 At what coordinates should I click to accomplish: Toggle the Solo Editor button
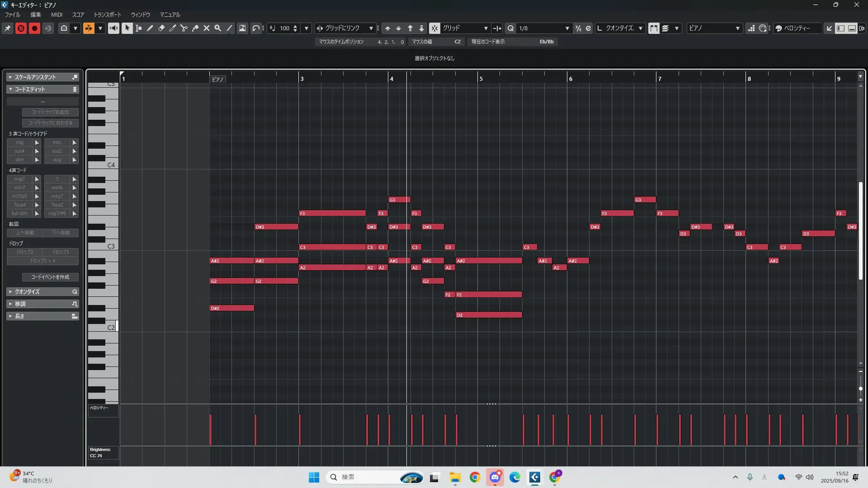point(21,28)
